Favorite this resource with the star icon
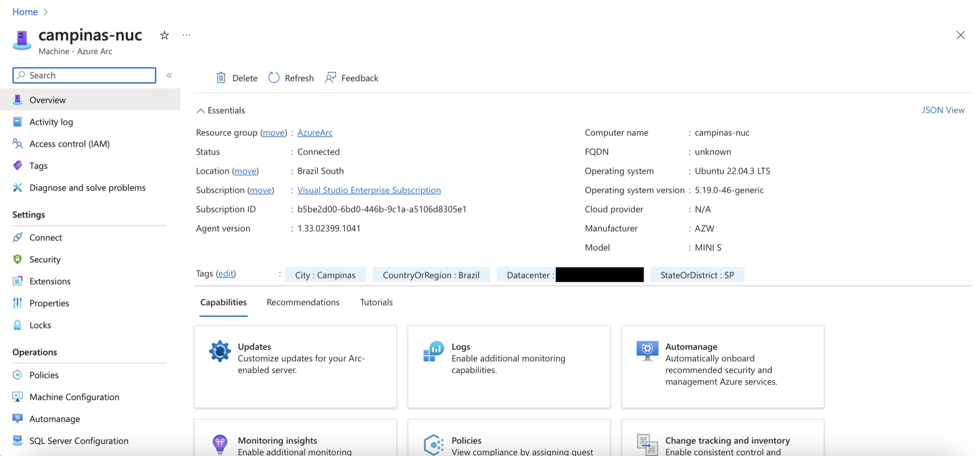Screen dimensions: 980x456 point(164,35)
